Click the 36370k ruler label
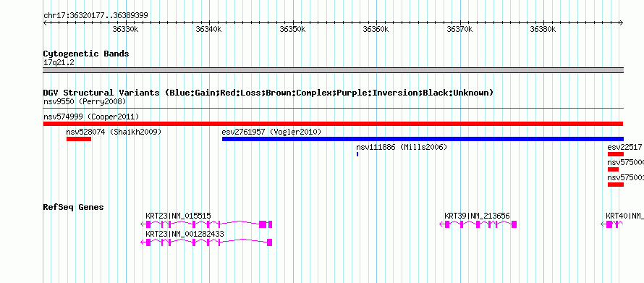 (459, 29)
